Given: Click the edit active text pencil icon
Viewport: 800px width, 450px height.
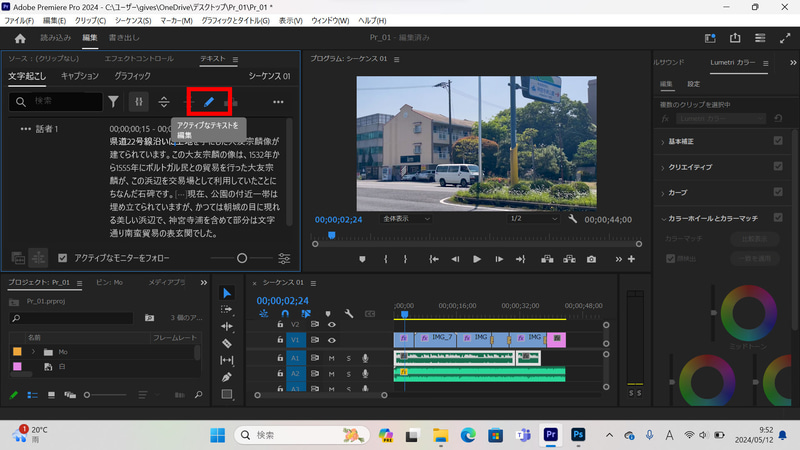Looking at the screenshot, I should 209,102.
